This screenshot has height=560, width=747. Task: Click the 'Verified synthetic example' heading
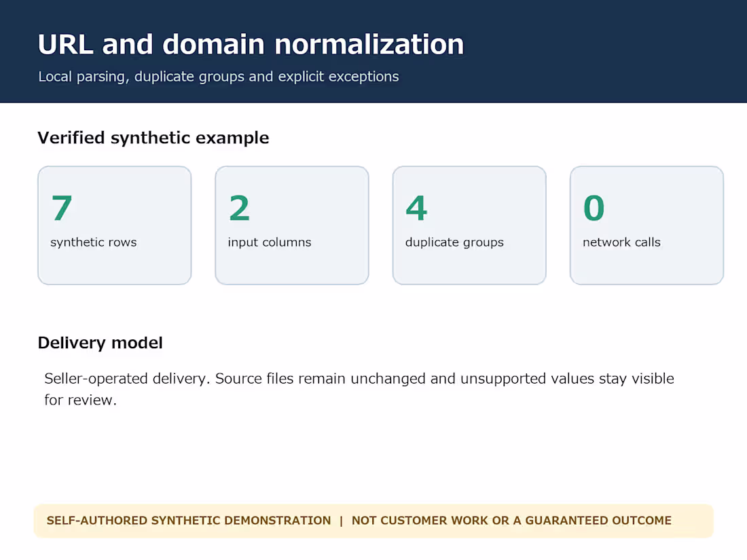coord(153,138)
